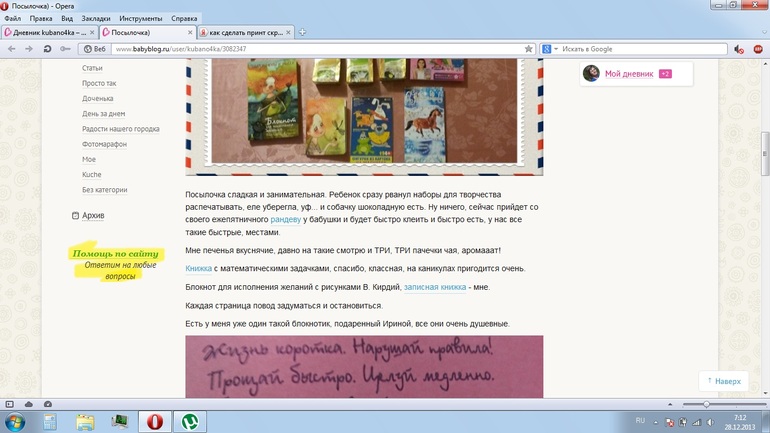The height and width of the screenshot is (433, 770).
Task: Switch to как сделать принт скр tab
Action: pyautogui.click(x=246, y=32)
